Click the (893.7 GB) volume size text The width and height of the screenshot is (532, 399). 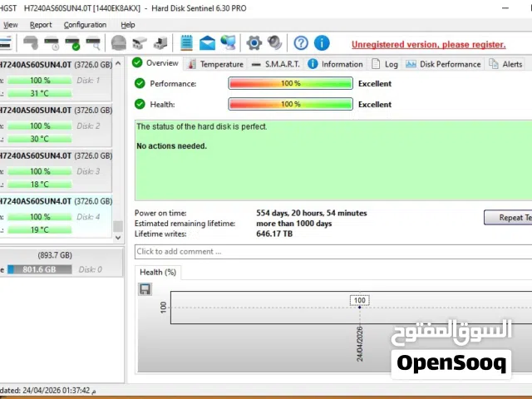pos(55,255)
